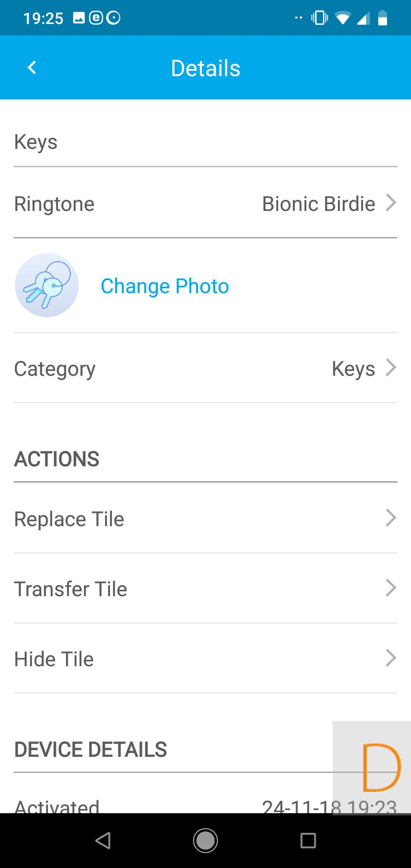The height and width of the screenshot is (868, 411).
Task: Select the Hide Tile action
Action: coord(54,659)
